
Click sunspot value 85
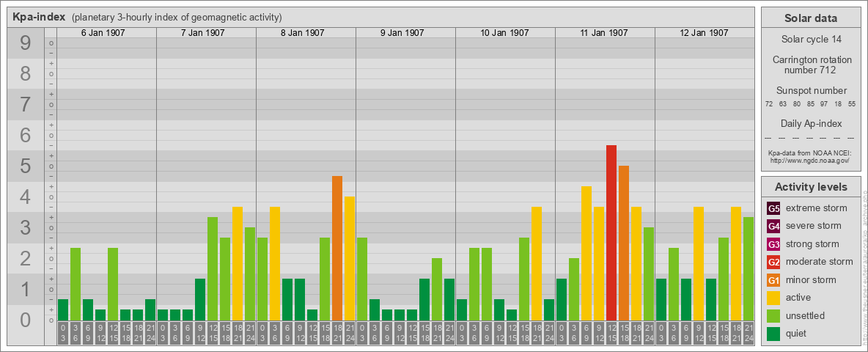point(810,103)
